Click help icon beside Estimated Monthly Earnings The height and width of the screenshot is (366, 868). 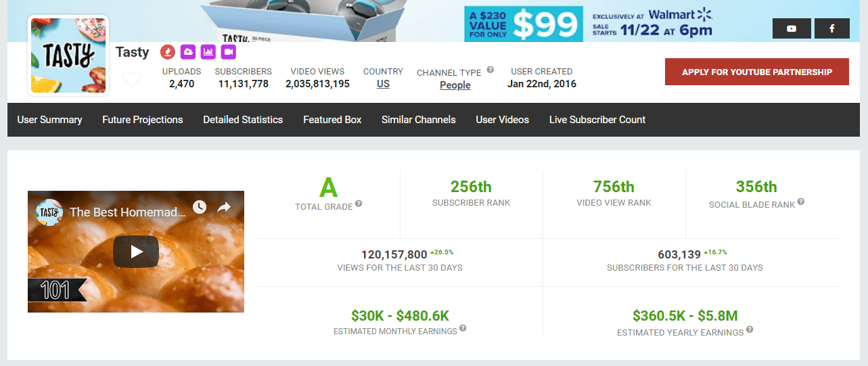pos(463,328)
